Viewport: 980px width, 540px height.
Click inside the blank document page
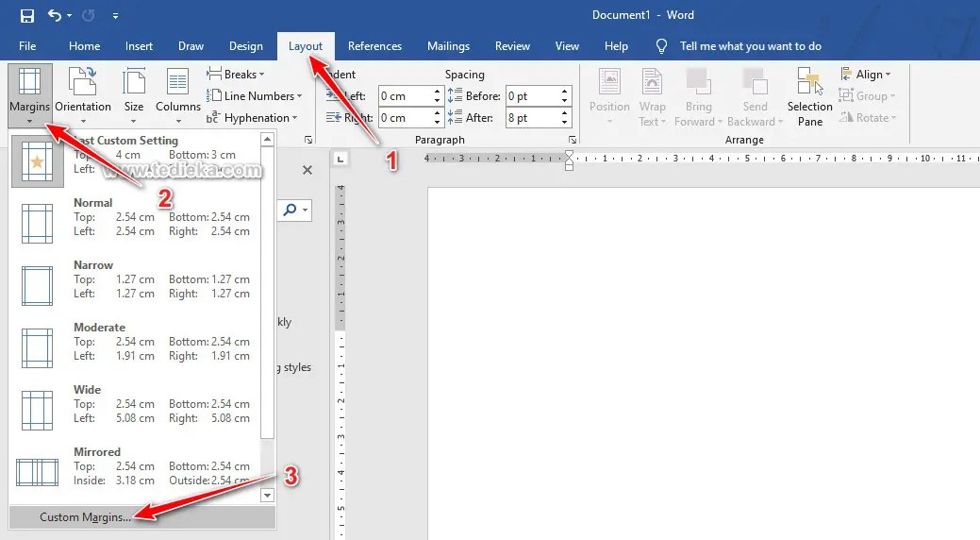tap(704, 363)
